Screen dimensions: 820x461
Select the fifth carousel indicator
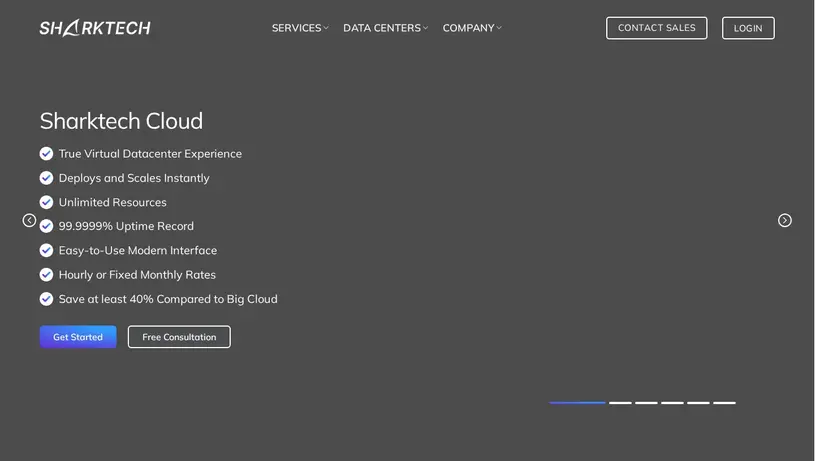pyautogui.click(x=698, y=402)
